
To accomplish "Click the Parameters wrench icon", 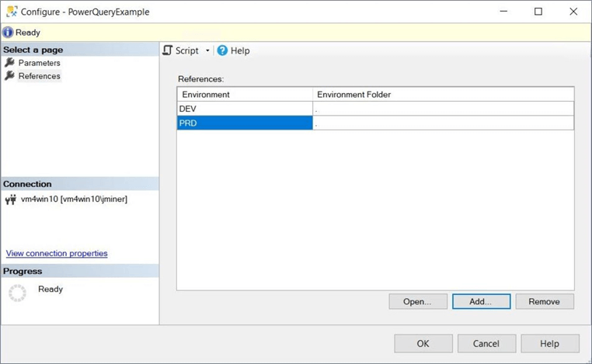I will coord(9,63).
